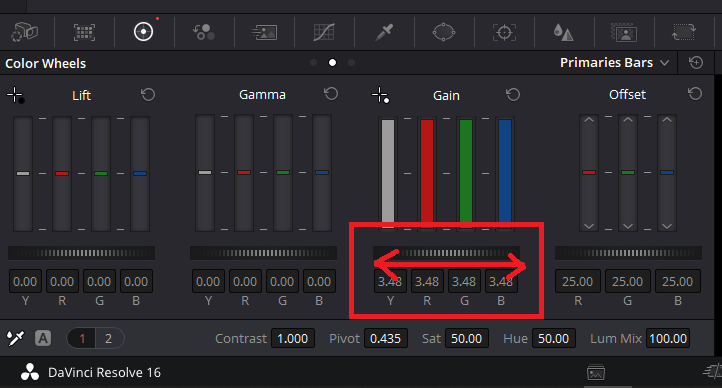Select the Qualifier eyedropper icon

pos(384,32)
